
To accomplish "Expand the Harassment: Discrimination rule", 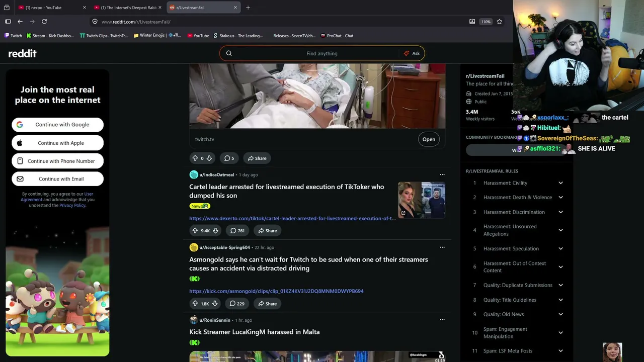I will 560,212.
